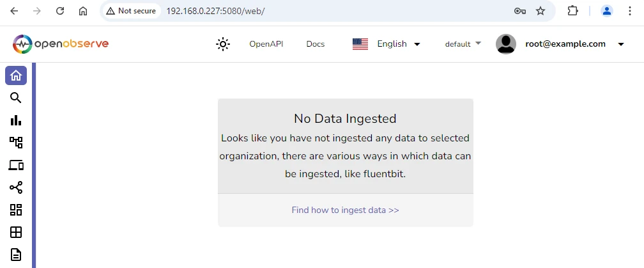This screenshot has width=644, height=268.
Task: Open the Reports document icon in sidebar
Action: pos(16,255)
